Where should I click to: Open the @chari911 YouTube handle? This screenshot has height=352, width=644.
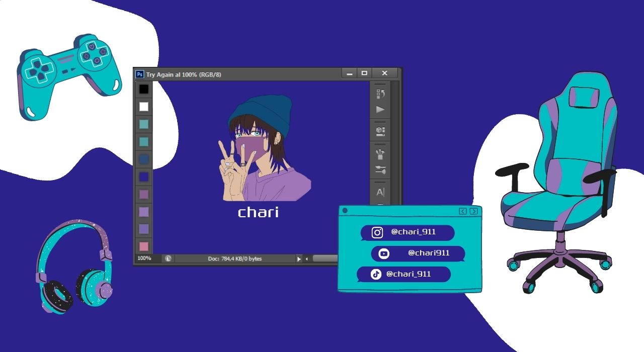[428, 253]
